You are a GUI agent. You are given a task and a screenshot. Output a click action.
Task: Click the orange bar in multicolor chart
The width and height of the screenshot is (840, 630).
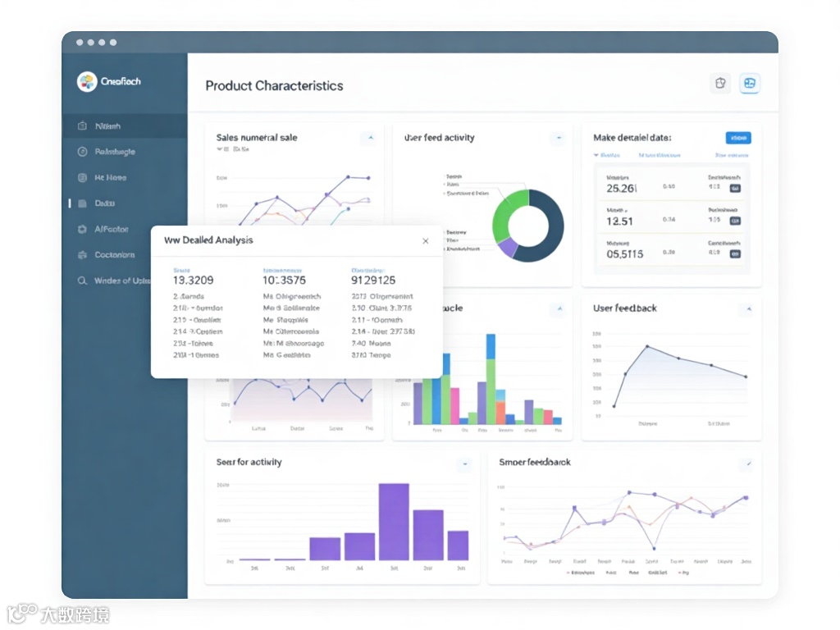coord(500,413)
